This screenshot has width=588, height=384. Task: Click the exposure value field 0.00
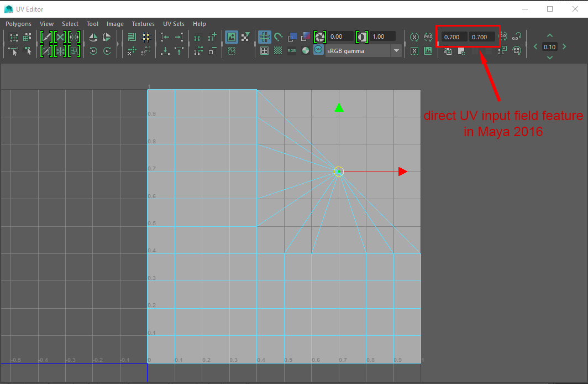340,37
